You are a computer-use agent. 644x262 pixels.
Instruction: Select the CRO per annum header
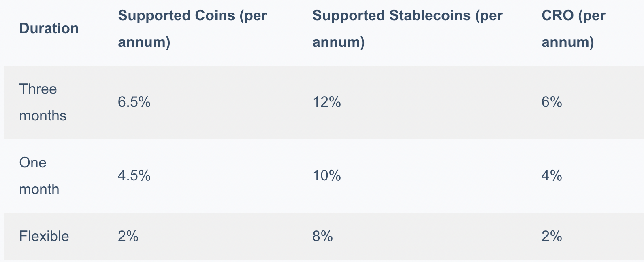pos(574,29)
